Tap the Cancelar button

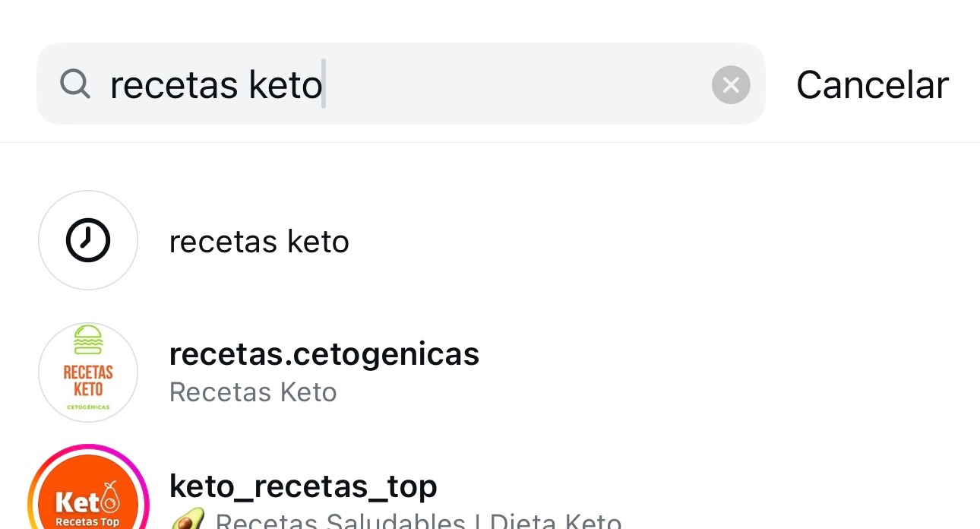click(x=872, y=85)
